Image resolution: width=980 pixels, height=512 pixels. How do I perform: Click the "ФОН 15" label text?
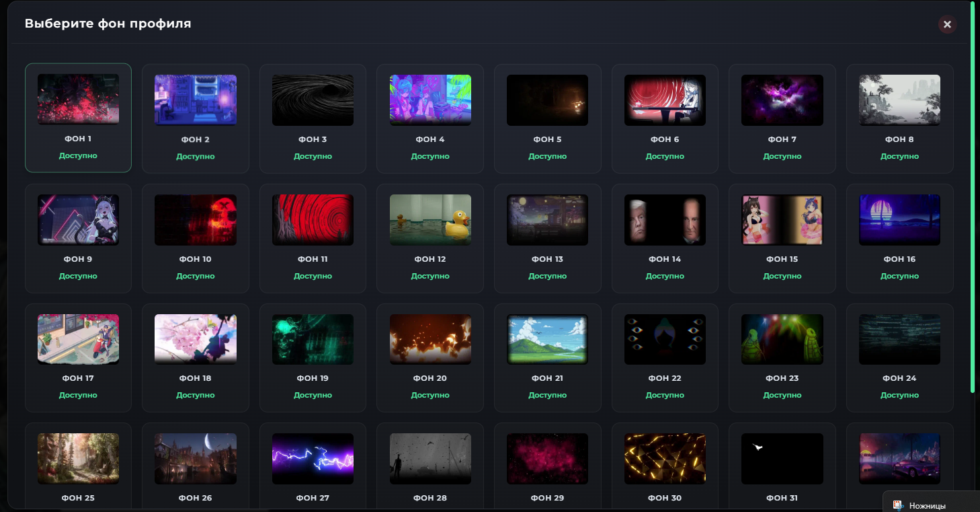[782, 259]
